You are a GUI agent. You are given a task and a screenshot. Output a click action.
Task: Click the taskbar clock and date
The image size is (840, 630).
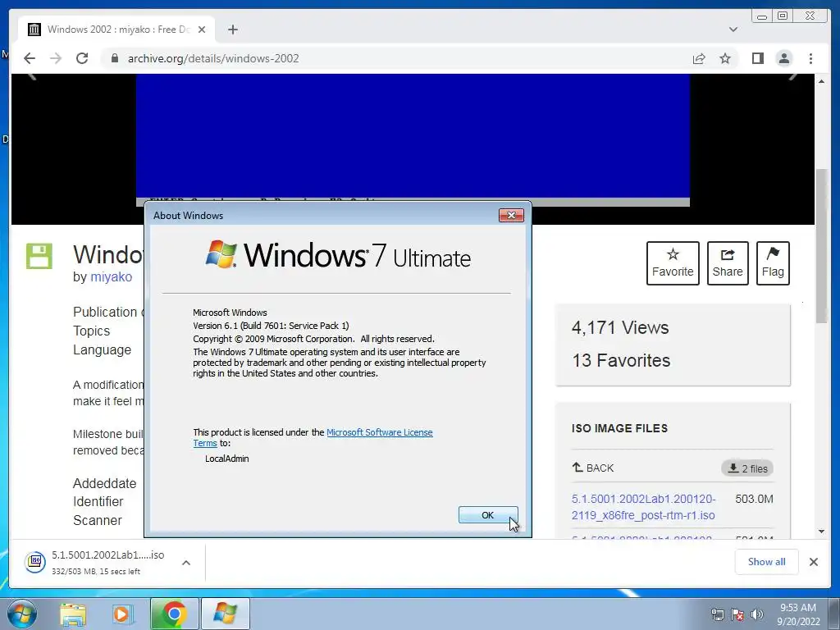click(x=798, y=614)
